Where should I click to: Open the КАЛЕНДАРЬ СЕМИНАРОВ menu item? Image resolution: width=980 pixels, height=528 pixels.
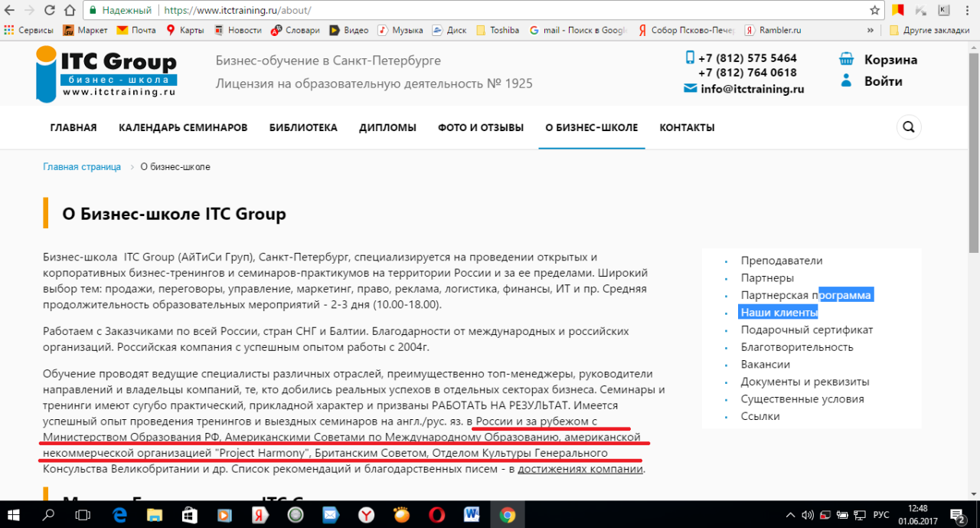coord(183,127)
